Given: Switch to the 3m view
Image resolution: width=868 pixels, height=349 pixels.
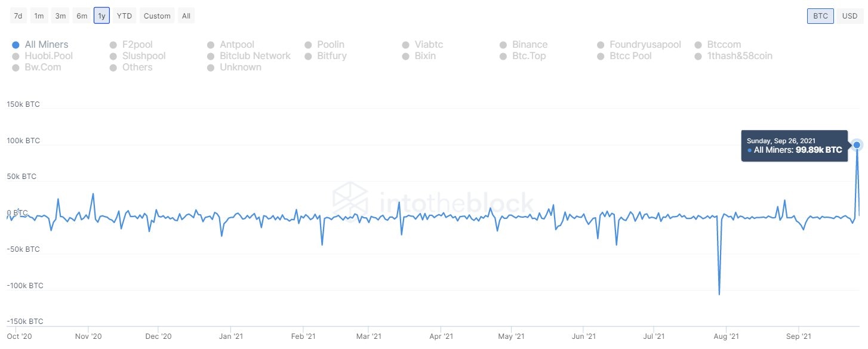Looking at the screenshot, I should (60, 16).
